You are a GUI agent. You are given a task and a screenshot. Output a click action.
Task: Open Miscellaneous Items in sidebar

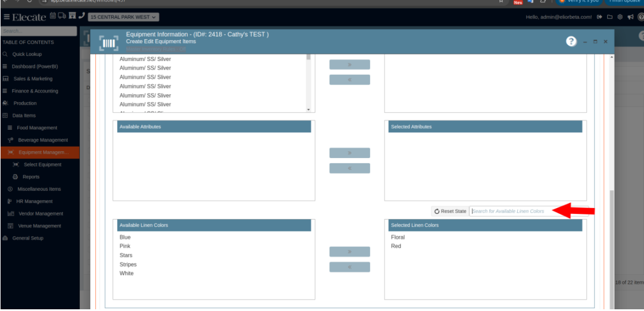pos(39,189)
